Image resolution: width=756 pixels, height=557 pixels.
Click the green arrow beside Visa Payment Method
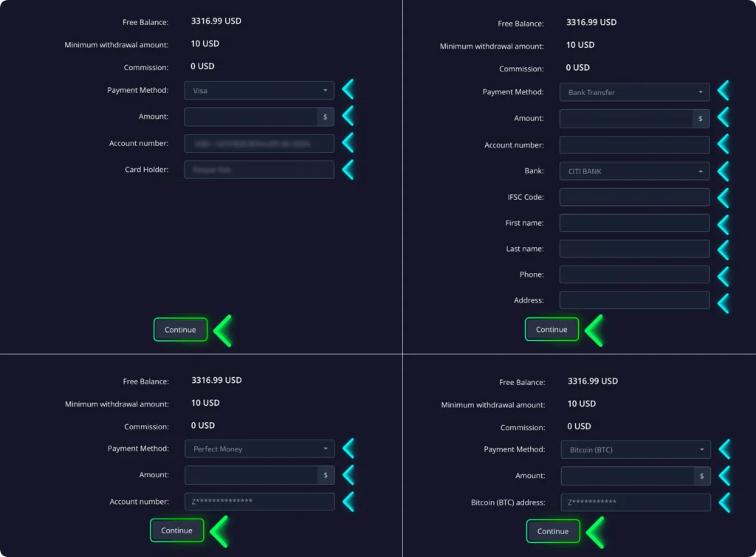pos(348,89)
